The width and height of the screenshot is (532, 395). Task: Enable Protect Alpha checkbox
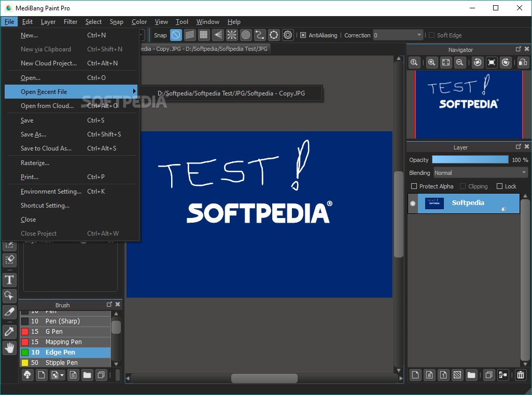click(414, 186)
